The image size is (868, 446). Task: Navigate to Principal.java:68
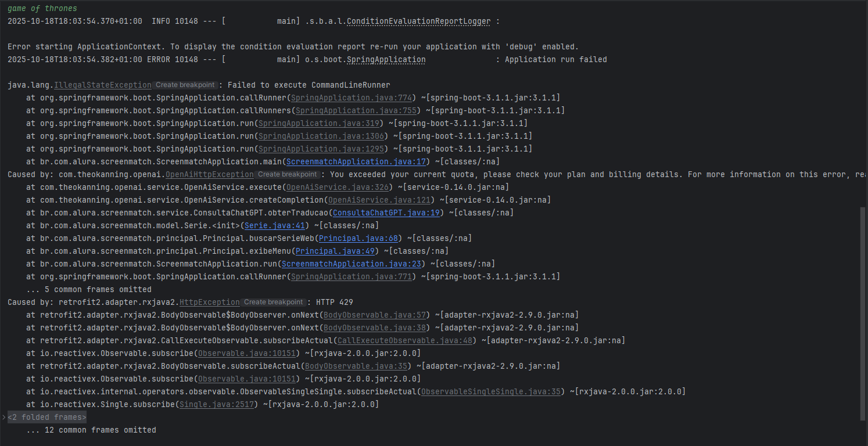(x=358, y=238)
